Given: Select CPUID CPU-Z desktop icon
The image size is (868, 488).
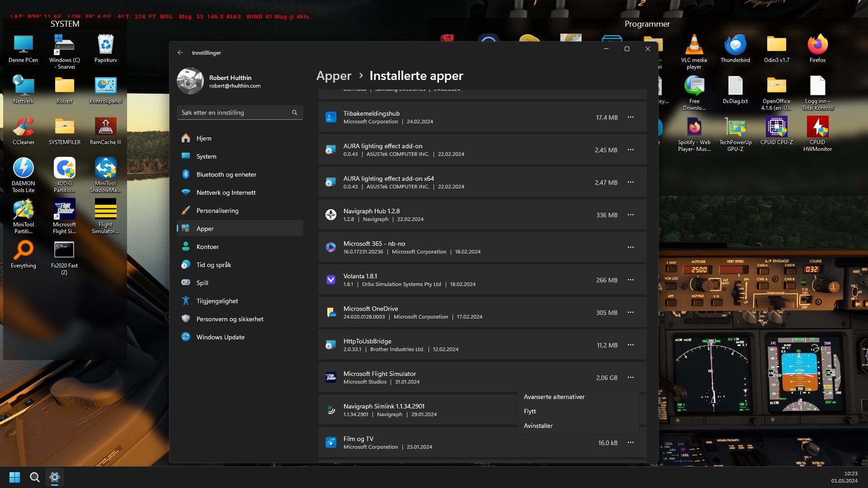Looking at the screenshot, I should coord(776,131).
